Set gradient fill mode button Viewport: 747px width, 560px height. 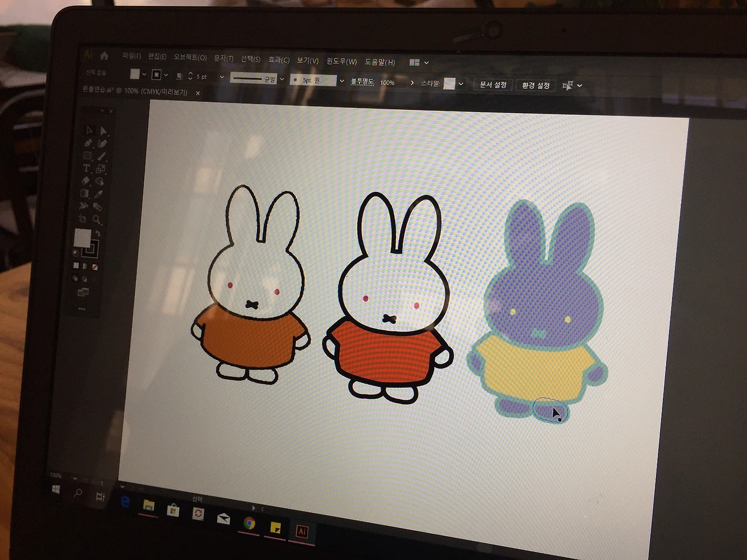click(85, 267)
